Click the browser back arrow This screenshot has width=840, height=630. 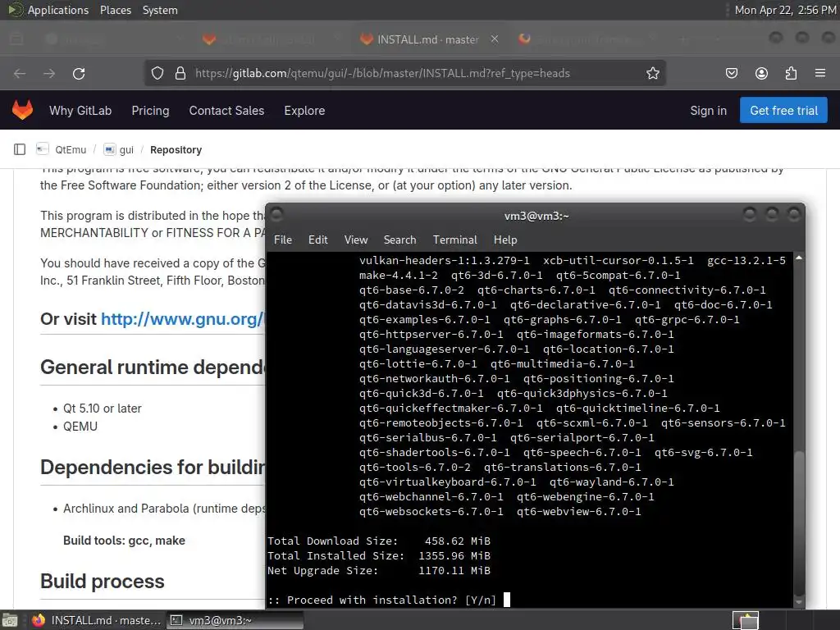pos(20,73)
